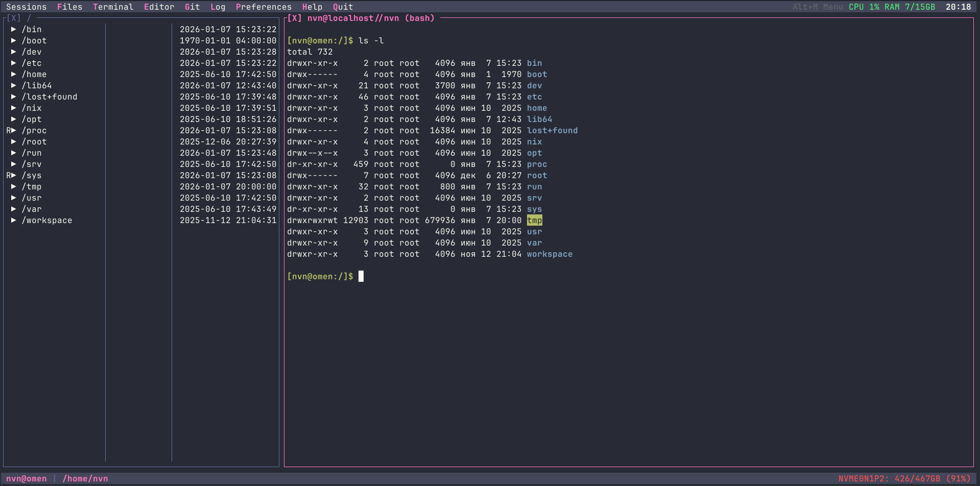The width and height of the screenshot is (980, 486).
Task: Expand the /usr directory arrow
Action: [14, 198]
